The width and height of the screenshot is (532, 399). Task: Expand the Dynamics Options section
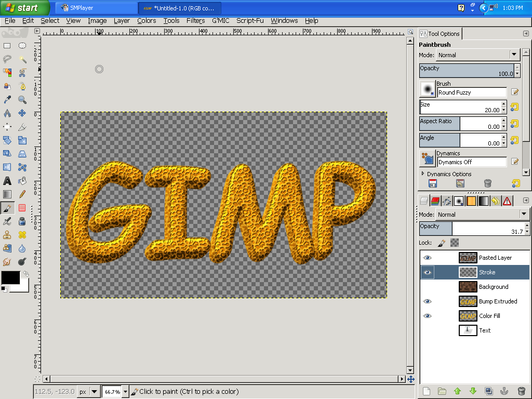pyautogui.click(x=423, y=174)
